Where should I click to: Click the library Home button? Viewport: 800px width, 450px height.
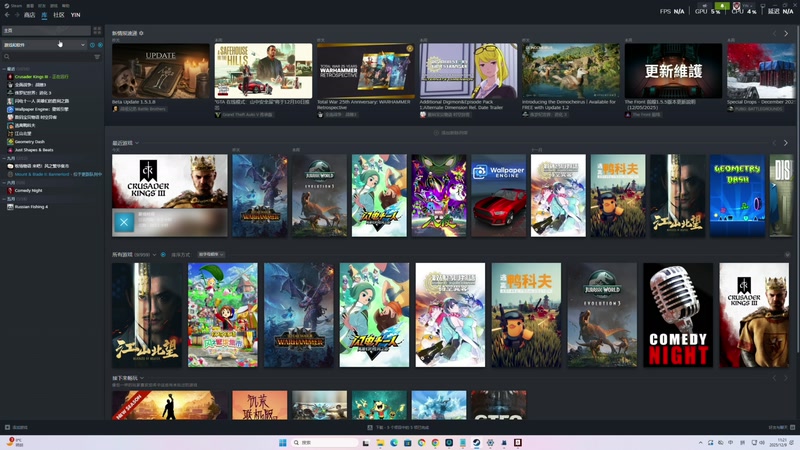coord(46,31)
